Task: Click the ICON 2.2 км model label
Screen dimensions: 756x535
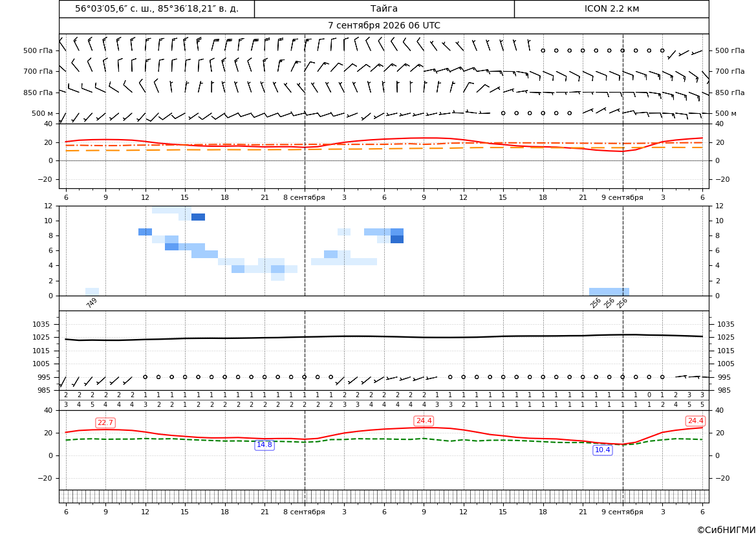Action: pyautogui.click(x=611, y=8)
